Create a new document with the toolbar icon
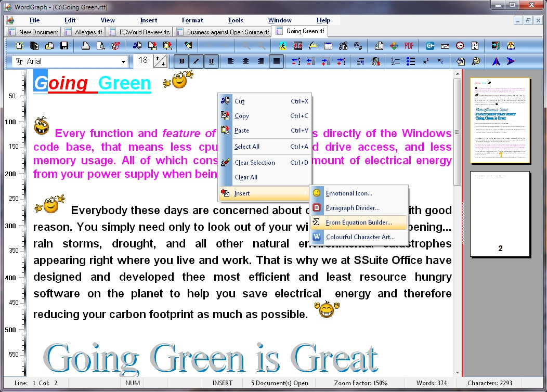The height and width of the screenshot is (392, 547). point(19,46)
